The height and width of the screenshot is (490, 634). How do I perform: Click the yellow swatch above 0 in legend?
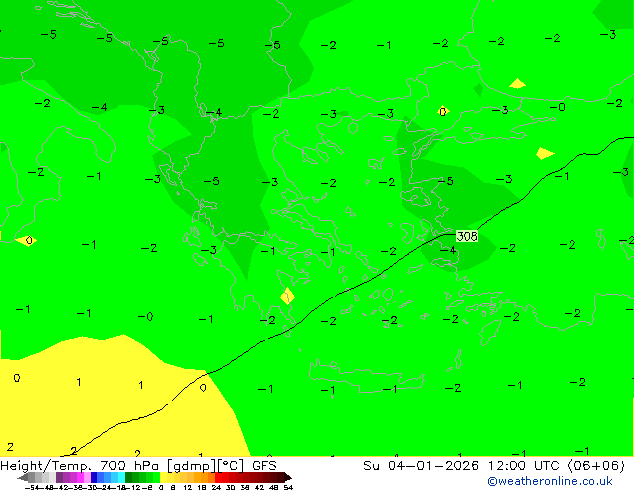tap(163, 477)
